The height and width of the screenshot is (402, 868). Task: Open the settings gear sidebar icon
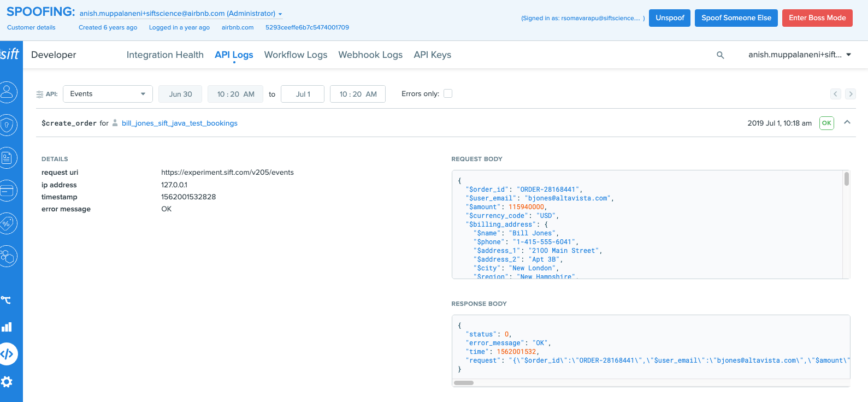click(x=7, y=382)
